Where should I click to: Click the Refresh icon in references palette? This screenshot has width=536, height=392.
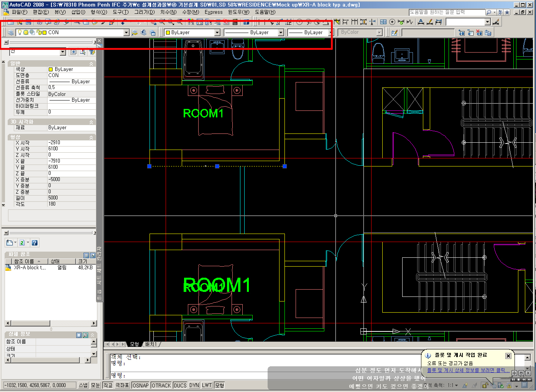22,243
